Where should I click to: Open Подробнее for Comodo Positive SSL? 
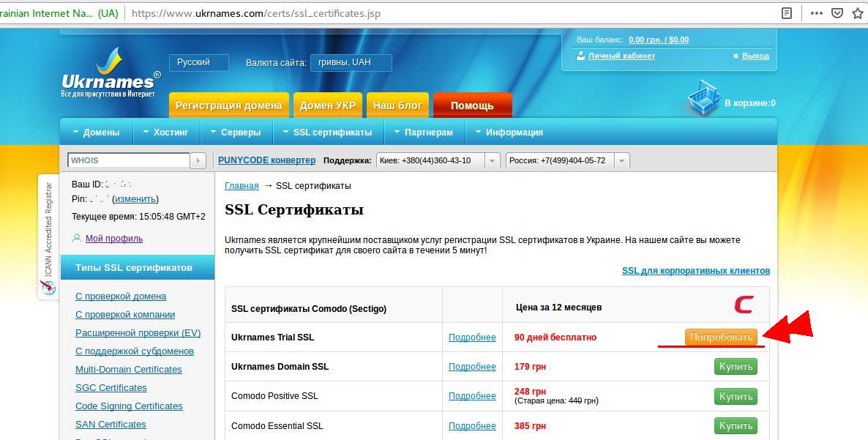472,396
